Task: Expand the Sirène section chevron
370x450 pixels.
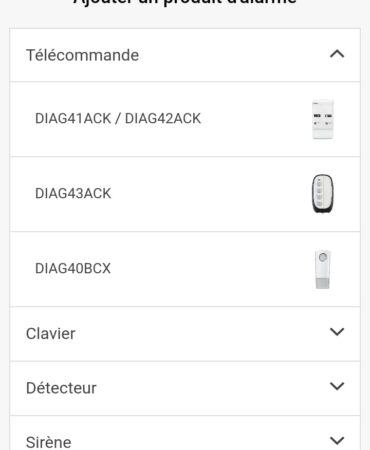Action: [x=337, y=440]
